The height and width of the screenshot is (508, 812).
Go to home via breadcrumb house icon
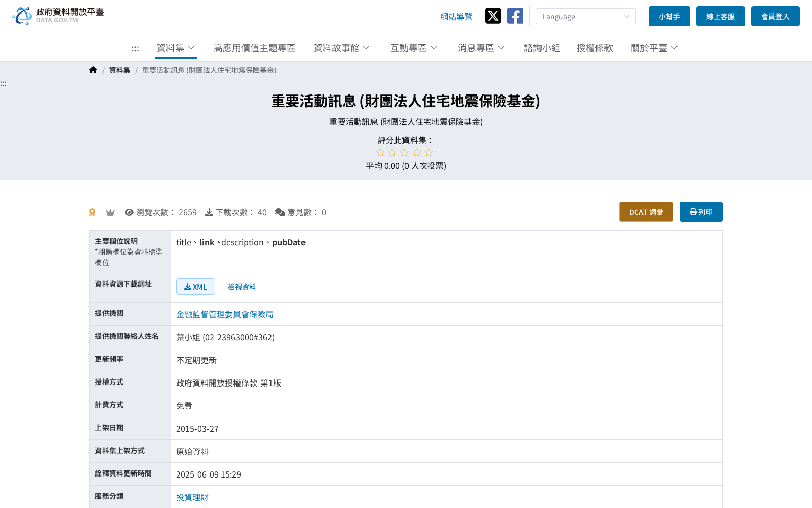point(93,70)
